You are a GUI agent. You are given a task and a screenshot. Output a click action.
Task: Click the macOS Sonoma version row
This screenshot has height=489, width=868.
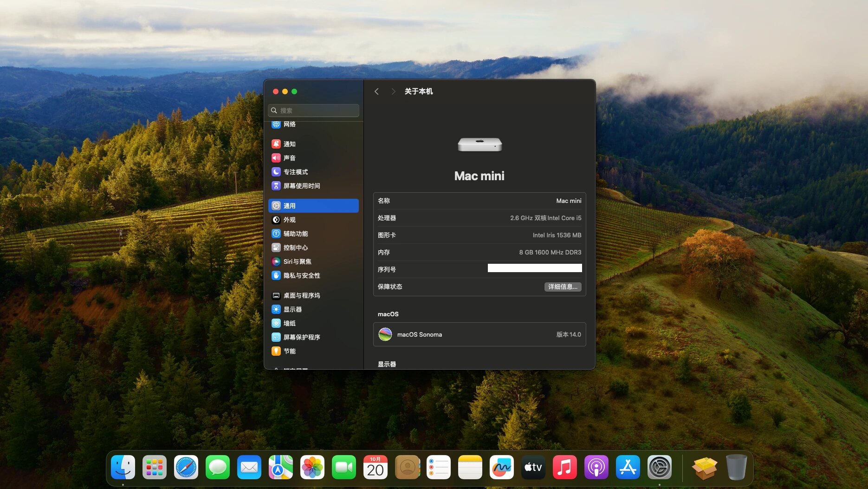[479, 334]
